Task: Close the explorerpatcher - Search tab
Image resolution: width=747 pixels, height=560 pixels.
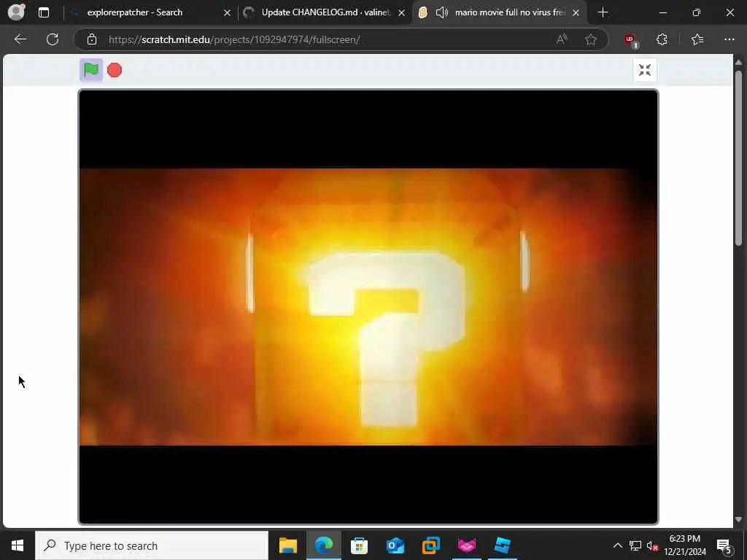Action: pyautogui.click(x=228, y=13)
